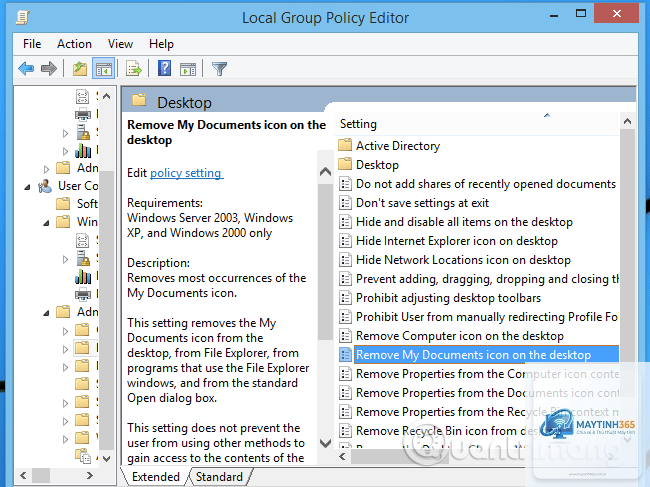Click up arrow of tree pane vertical scrollbar
This screenshot has width=650, height=487.
pyautogui.click(x=107, y=96)
